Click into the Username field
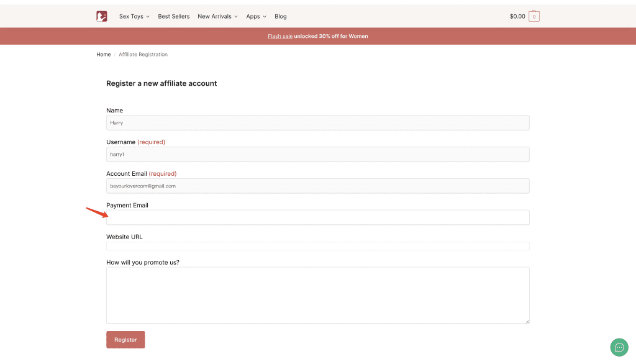Screen dimensions: 636x364 coord(317,154)
